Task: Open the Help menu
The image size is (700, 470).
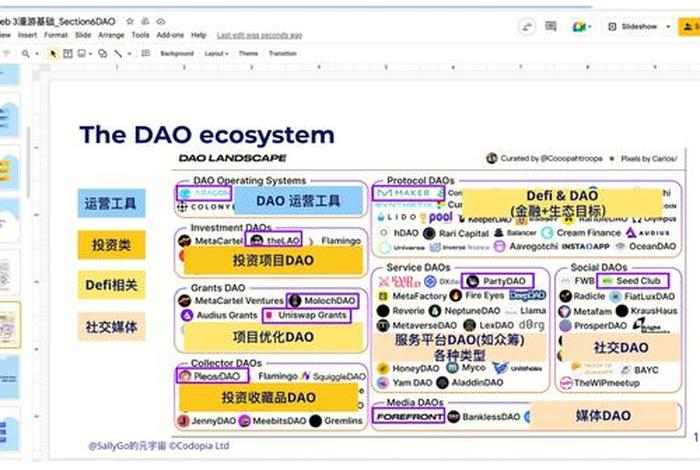Action: click(x=199, y=35)
